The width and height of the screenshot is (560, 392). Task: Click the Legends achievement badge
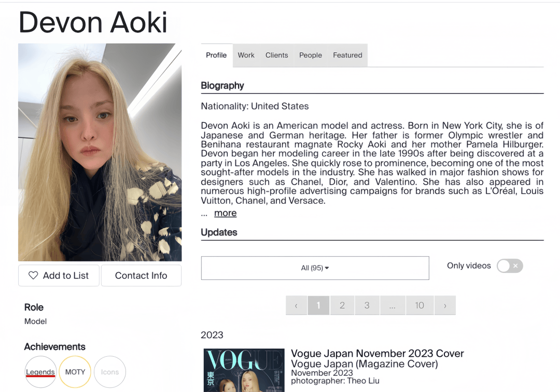point(40,372)
